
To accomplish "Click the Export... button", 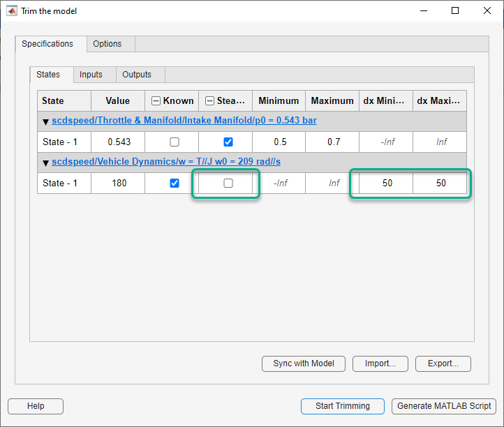I will coord(443,364).
